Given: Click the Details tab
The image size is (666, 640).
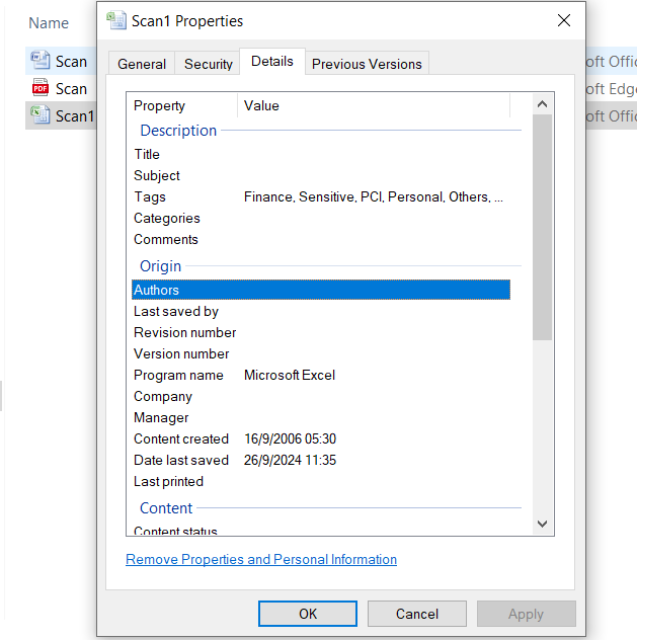Looking at the screenshot, I should coord(272,62).
